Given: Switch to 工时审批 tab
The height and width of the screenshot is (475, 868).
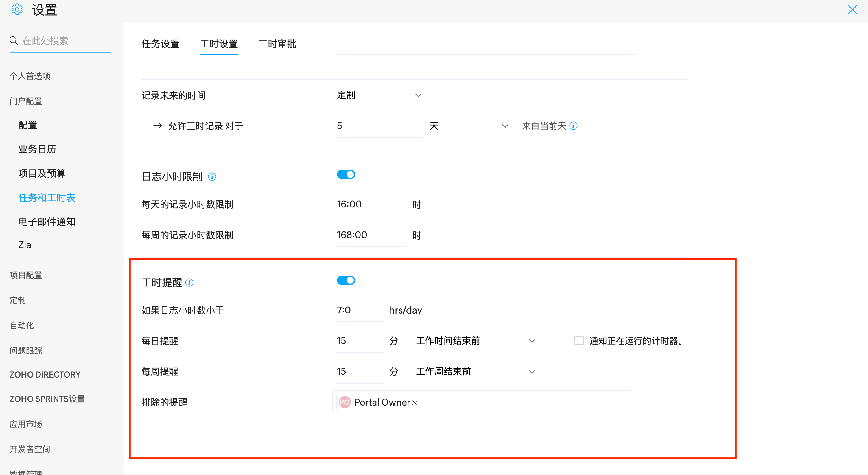Looking at the screenshot, I should pyautogui.click(x=277, y=44).
